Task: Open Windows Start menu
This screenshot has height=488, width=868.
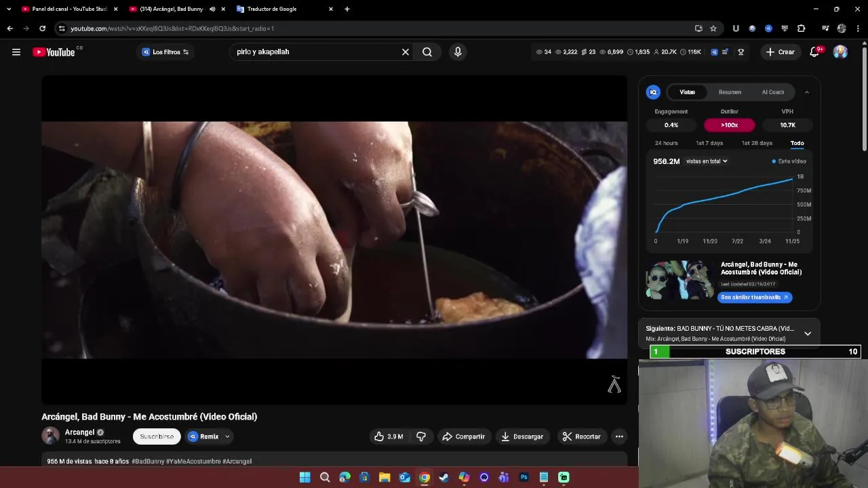Action: [x=305, y=477]
